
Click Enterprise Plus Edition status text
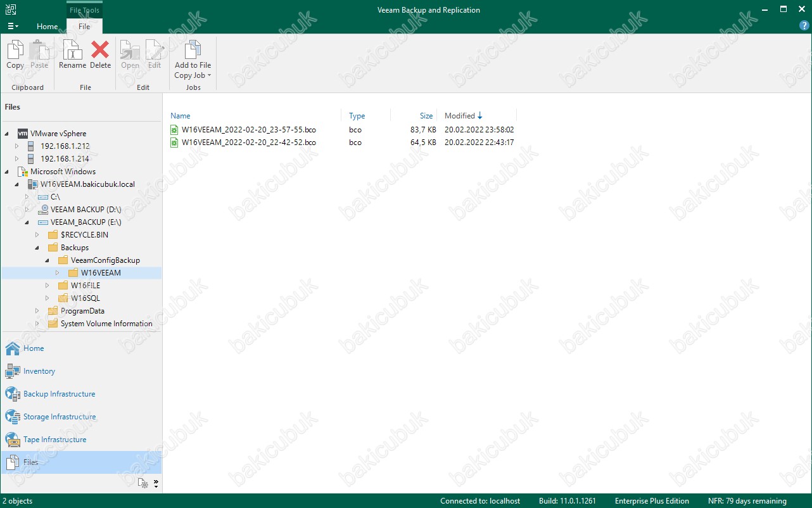point(652,501)
